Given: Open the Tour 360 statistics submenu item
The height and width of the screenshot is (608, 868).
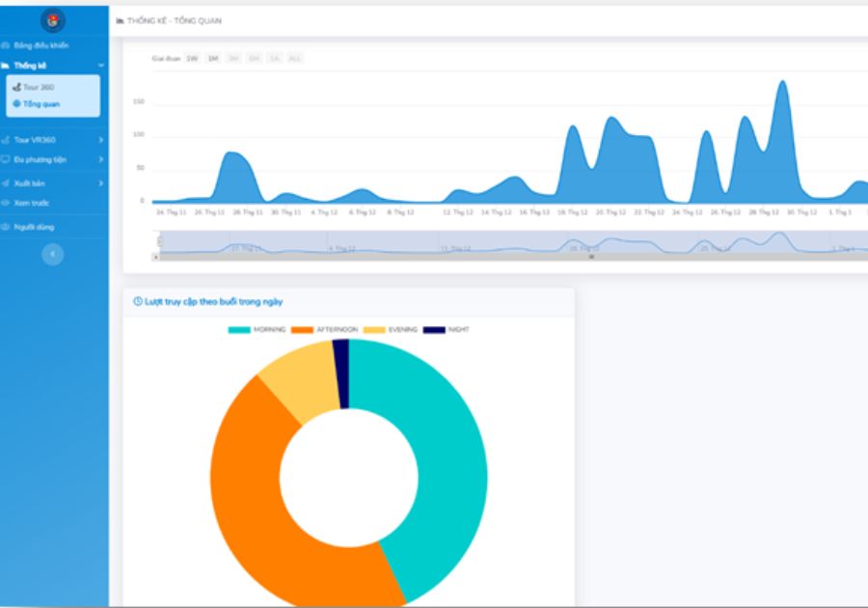Looking at the screenshot, I should tap(39, 87).
